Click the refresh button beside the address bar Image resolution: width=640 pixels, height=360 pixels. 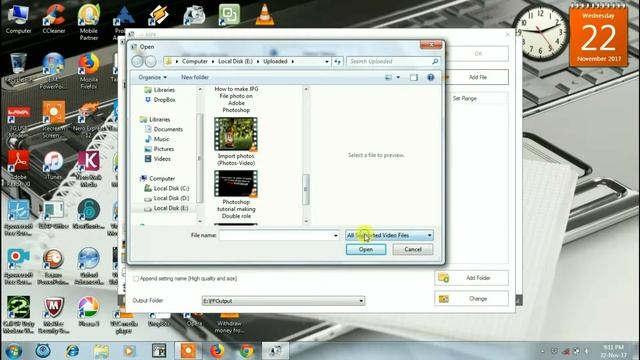point(337,61)
